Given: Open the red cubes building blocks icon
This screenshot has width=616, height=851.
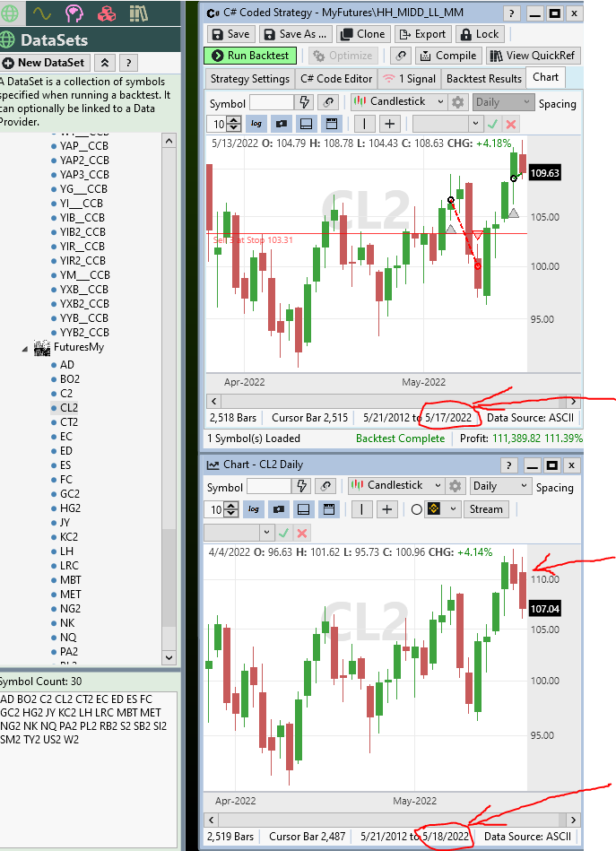Looking at the screenshot, I should 107,13.
